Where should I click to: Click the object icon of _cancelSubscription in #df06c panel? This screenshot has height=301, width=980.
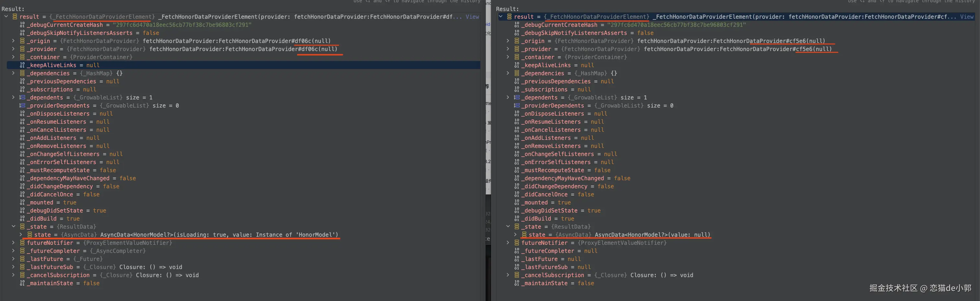(22, 275)
